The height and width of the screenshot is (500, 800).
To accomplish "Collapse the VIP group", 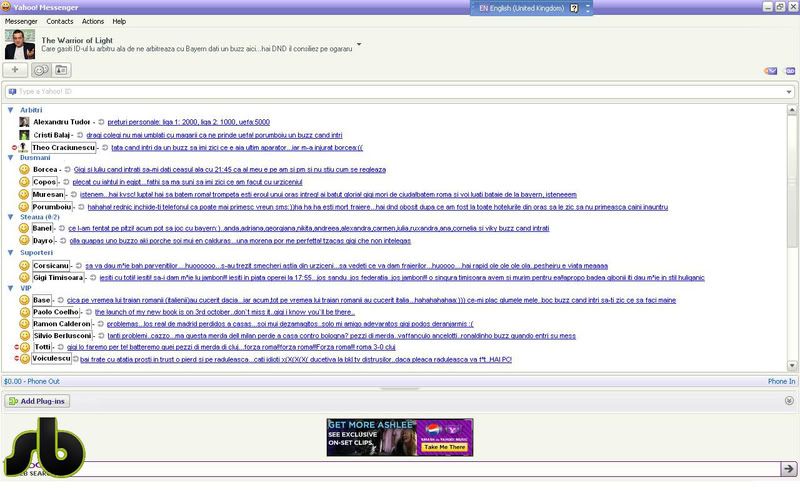I will tap(10, 288).
